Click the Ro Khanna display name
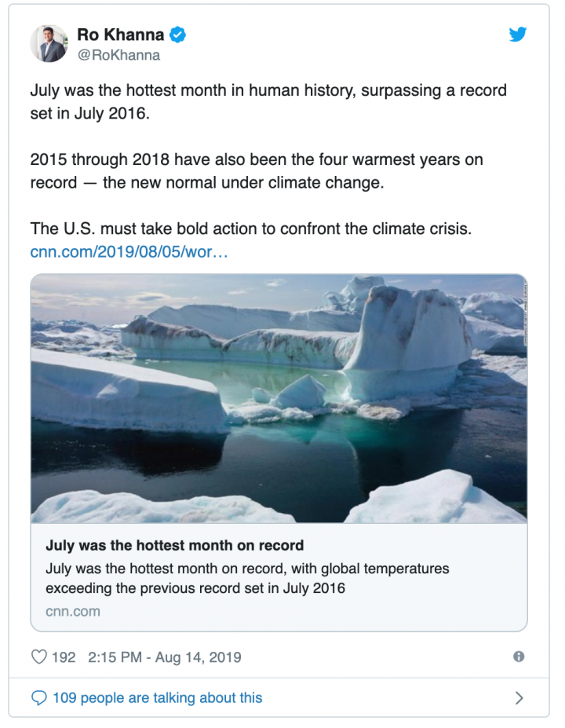Image resolution: width=565 pixels, height=728 pixels. click(120, 35)
